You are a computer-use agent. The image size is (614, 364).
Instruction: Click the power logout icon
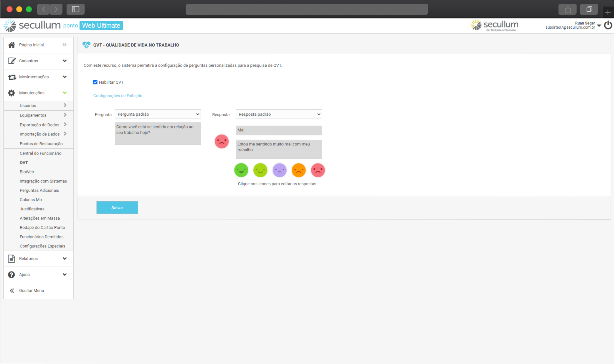click(608, 25)
